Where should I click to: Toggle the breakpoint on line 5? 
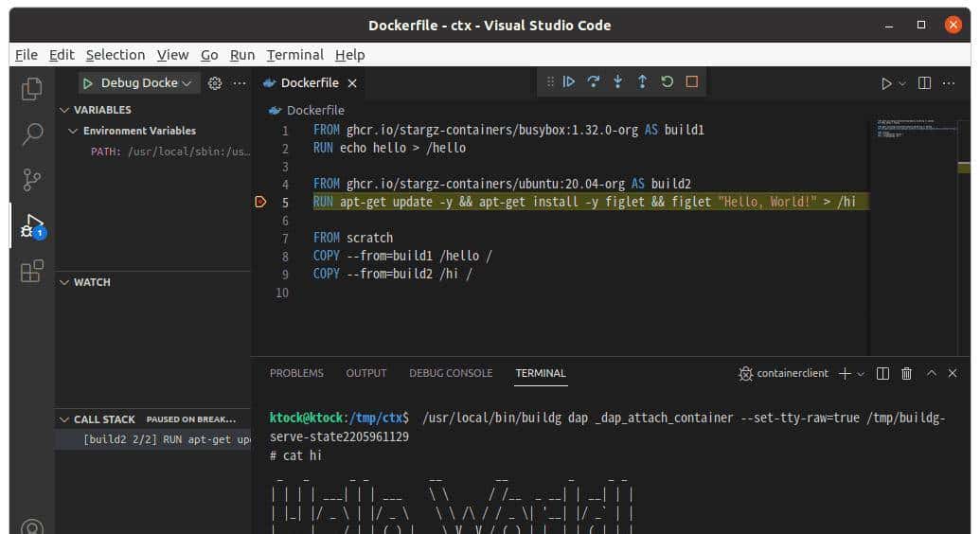point(261,202)
